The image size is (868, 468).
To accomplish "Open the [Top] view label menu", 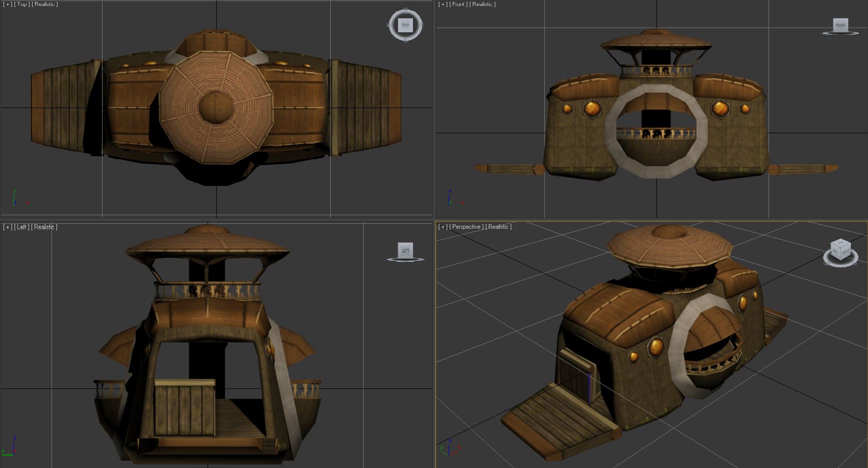I will pos(22,4).
